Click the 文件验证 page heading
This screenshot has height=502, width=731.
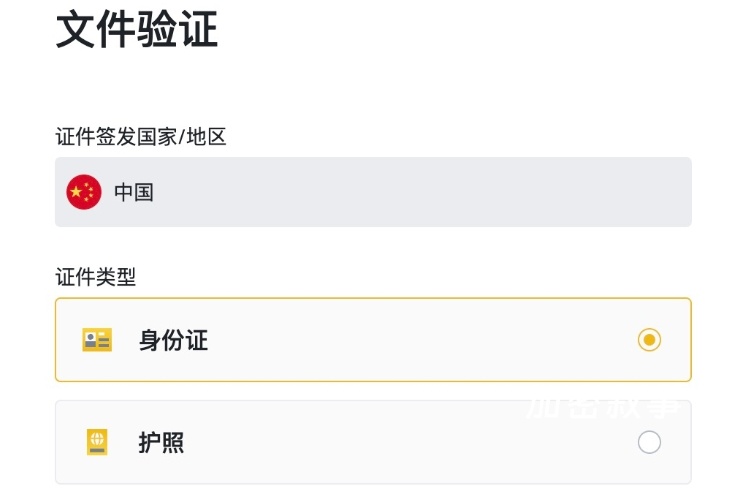(x=136, y=29)
